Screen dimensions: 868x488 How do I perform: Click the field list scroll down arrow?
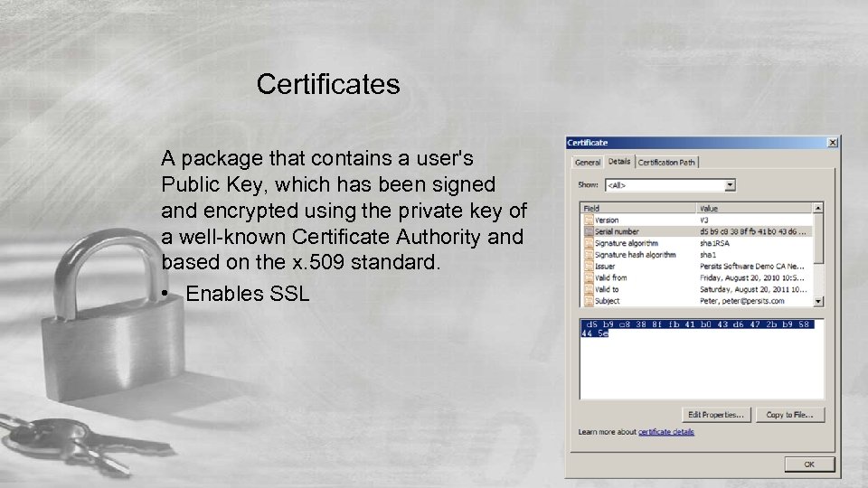pyautogui.click(x=818, y=302)
